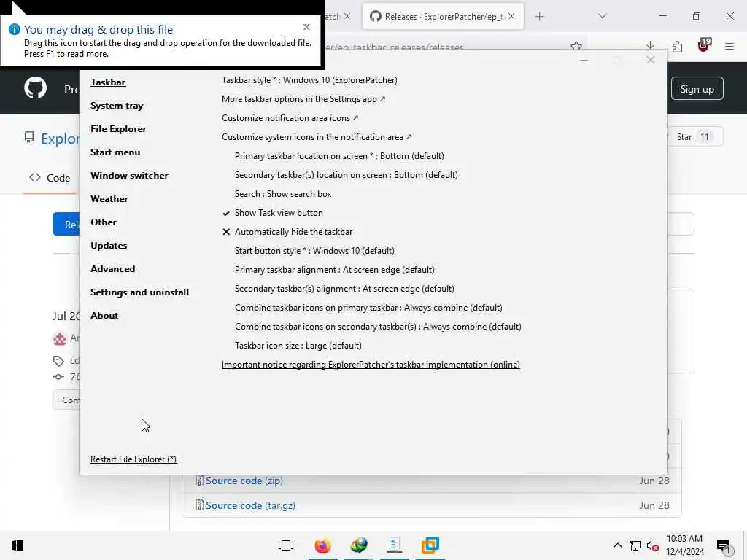Close the ExplorerPatcher properties window
Viewport: 747px width, 560px height.
[650, 60]
